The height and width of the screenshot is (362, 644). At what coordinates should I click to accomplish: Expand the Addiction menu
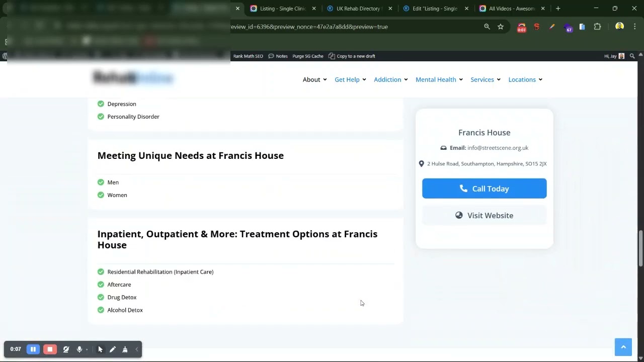[x=390, y=79]
